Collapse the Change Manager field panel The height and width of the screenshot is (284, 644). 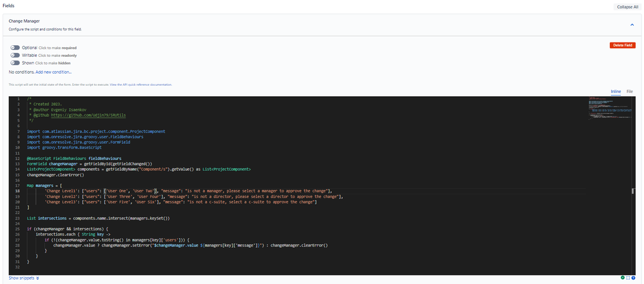[x=632, y=25]
